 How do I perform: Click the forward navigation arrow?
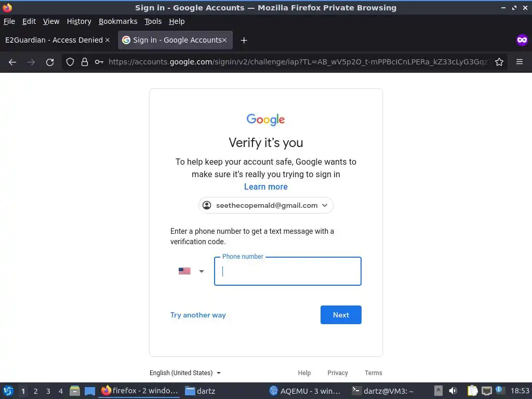point(31,62)
